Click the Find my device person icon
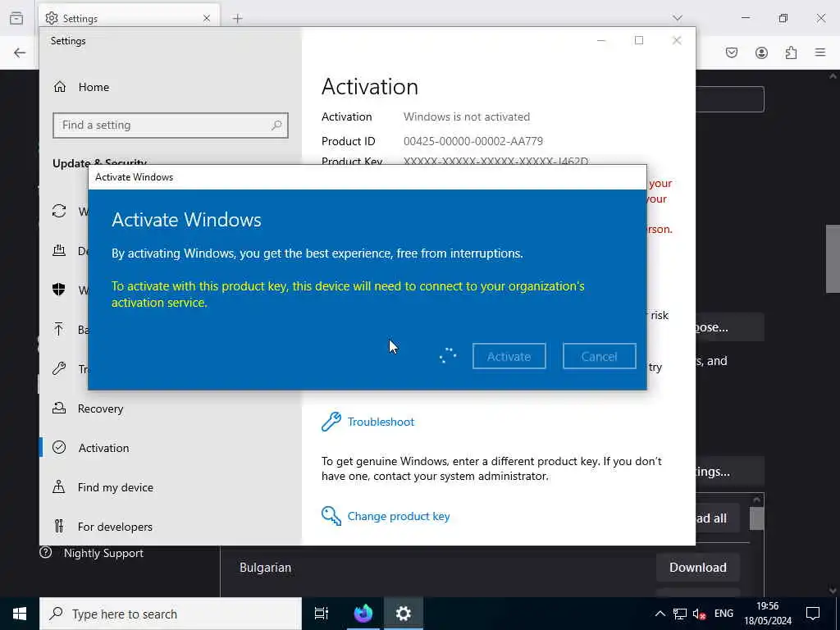This screenshot has height=630, width=840. point(59,487)
